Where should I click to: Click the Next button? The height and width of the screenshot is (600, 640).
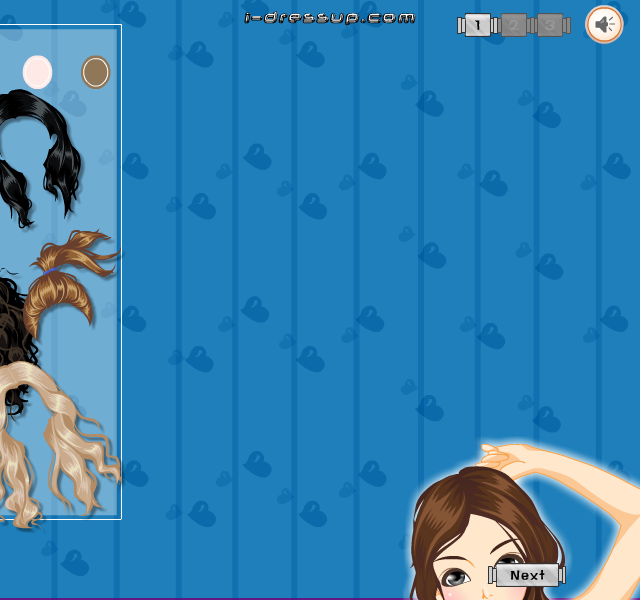click(x=527, y=575)
